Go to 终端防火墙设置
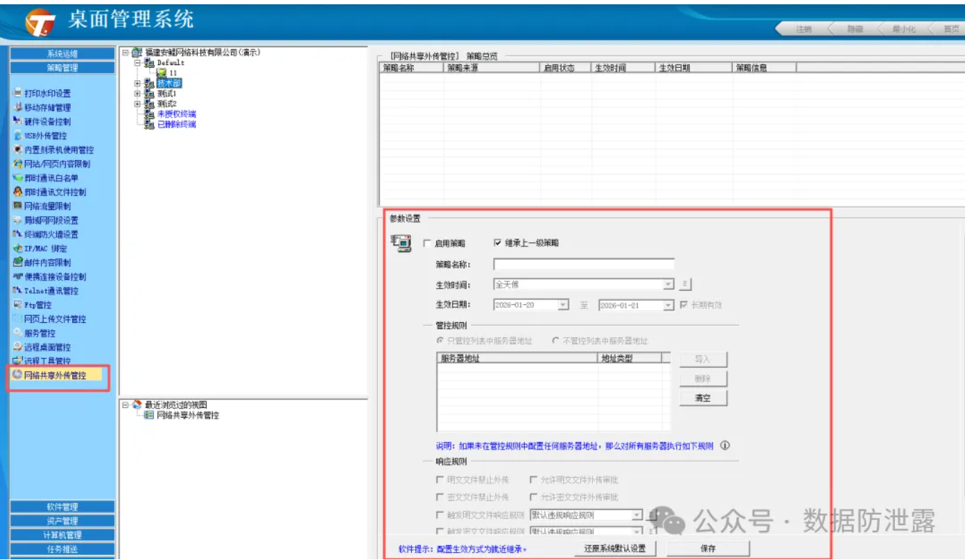This screenshot has height=560, width=965. coord(51,234)
